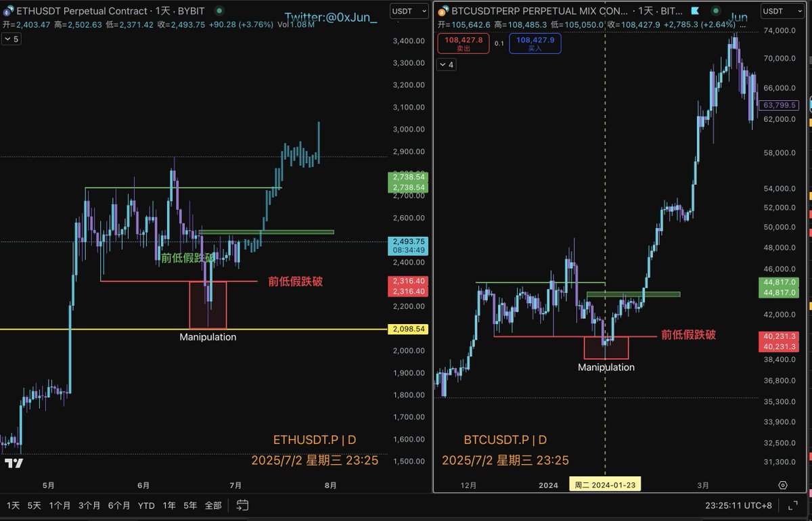Viewport: 812px width, 521px height.
Task: Select the 3个月 time range
Action: (89, 505)
